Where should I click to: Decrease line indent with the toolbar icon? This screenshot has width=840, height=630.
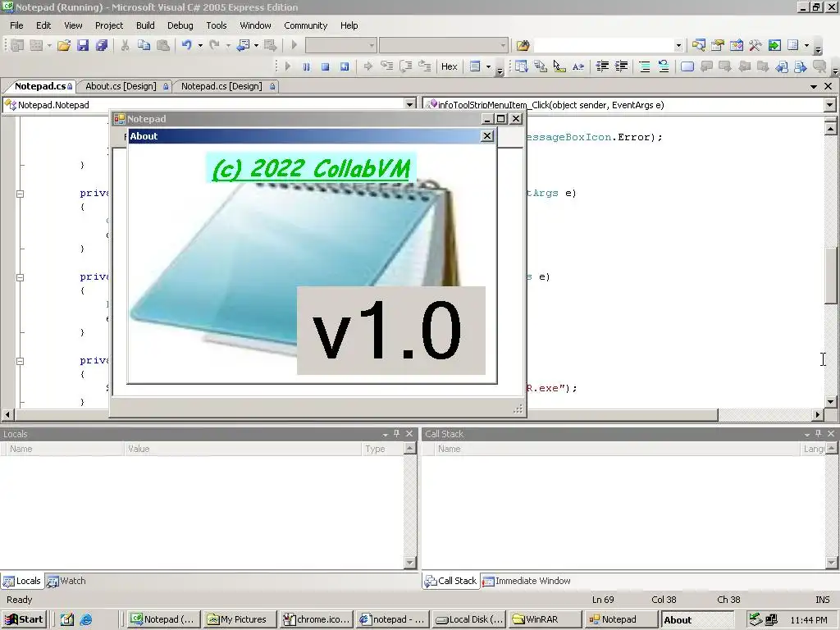(603, 66)
